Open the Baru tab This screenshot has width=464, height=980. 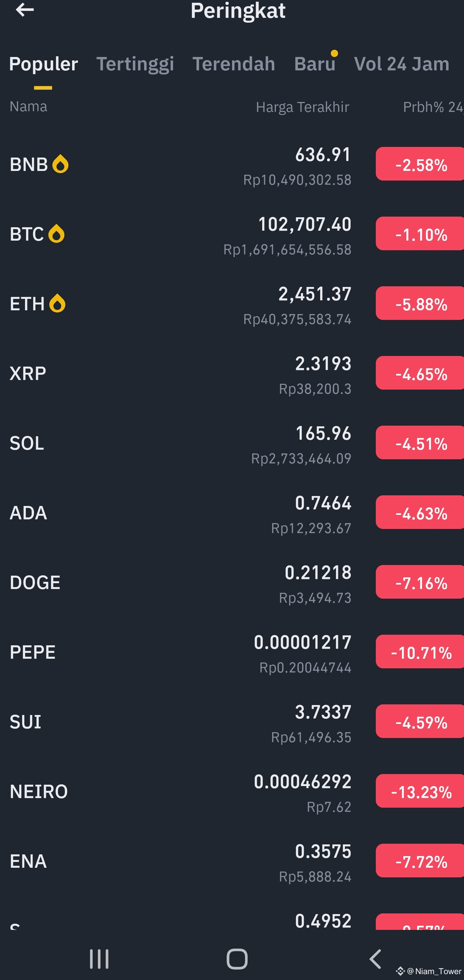pyautogui.click(x=314, y=64)
